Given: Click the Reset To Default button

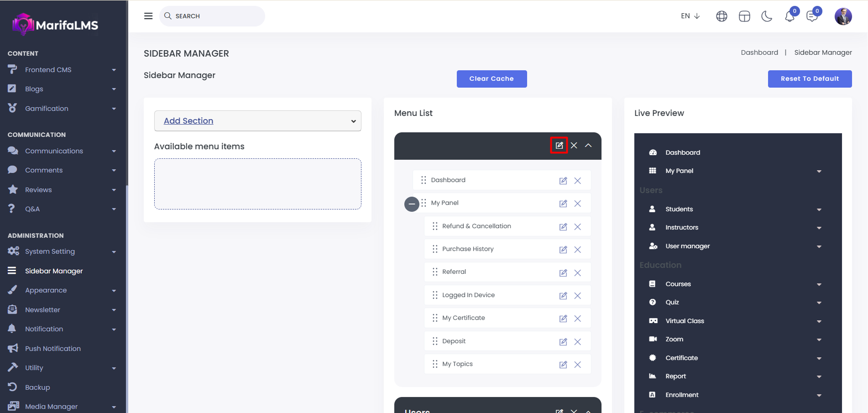Looking at the screenshot, I should click(810, 79).
